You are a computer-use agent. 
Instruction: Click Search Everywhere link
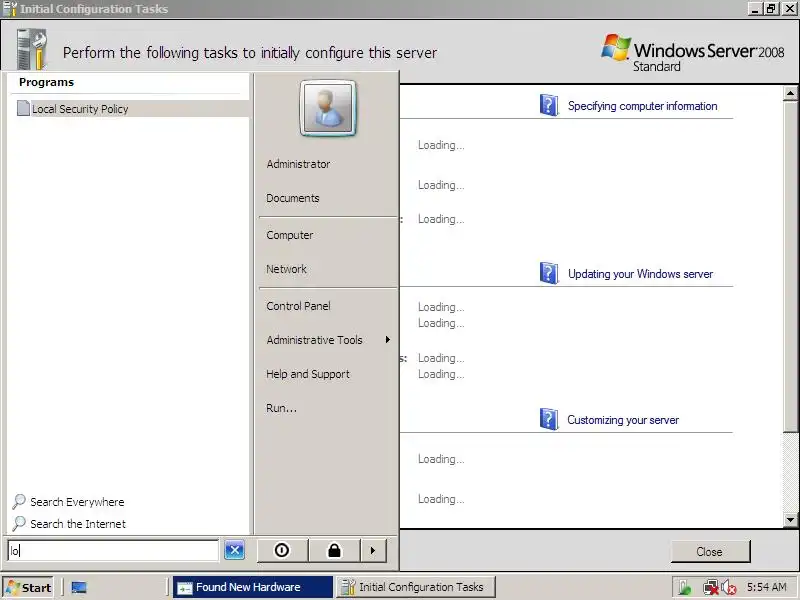point(77,502)
